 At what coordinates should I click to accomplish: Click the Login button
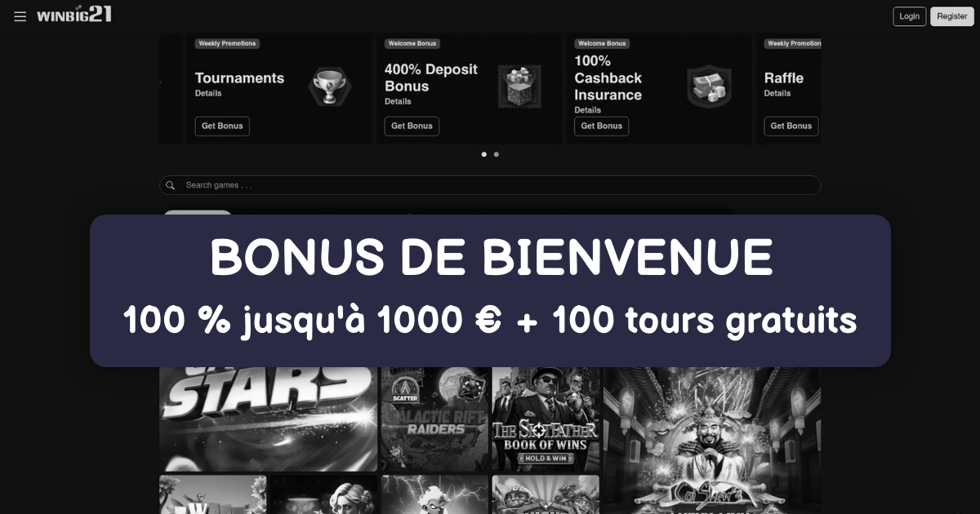pos(910,16)
